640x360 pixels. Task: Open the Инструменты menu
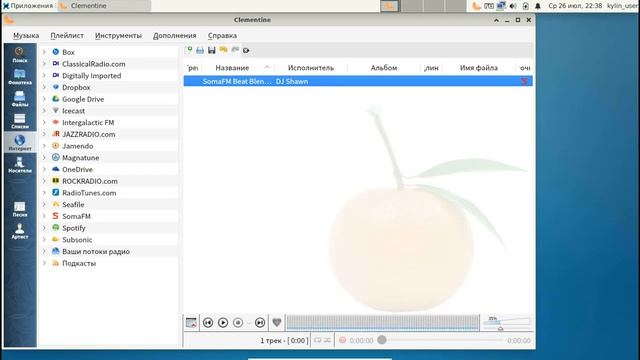[x=118, y=36]
